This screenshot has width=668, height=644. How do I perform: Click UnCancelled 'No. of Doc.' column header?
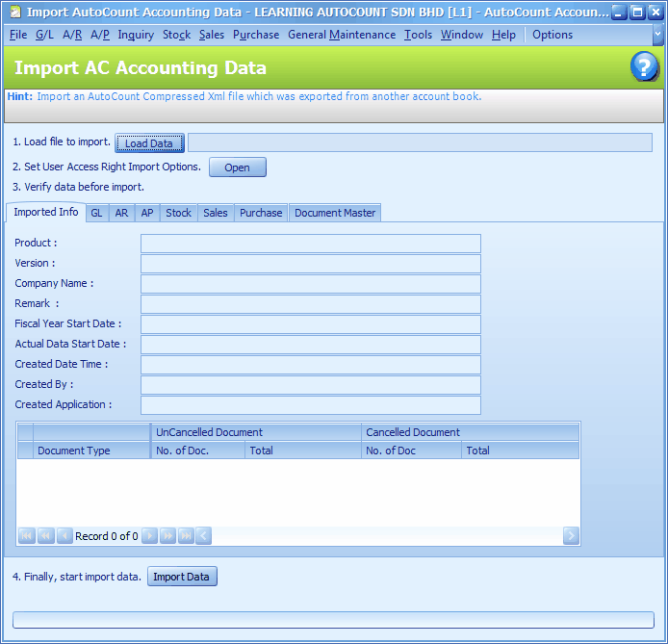[x=198, y=451]
